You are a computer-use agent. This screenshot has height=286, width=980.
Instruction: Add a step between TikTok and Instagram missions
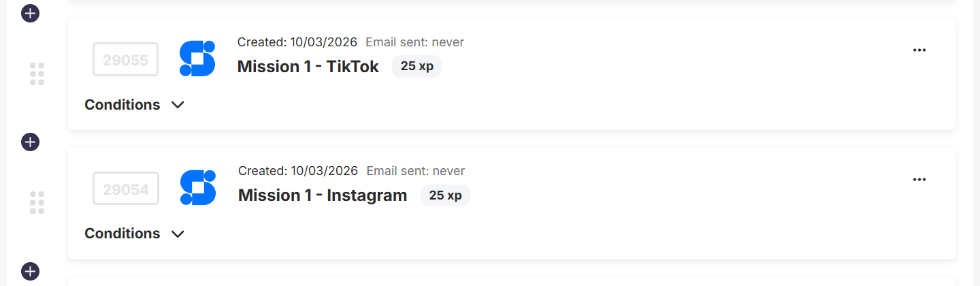[30, 142]
